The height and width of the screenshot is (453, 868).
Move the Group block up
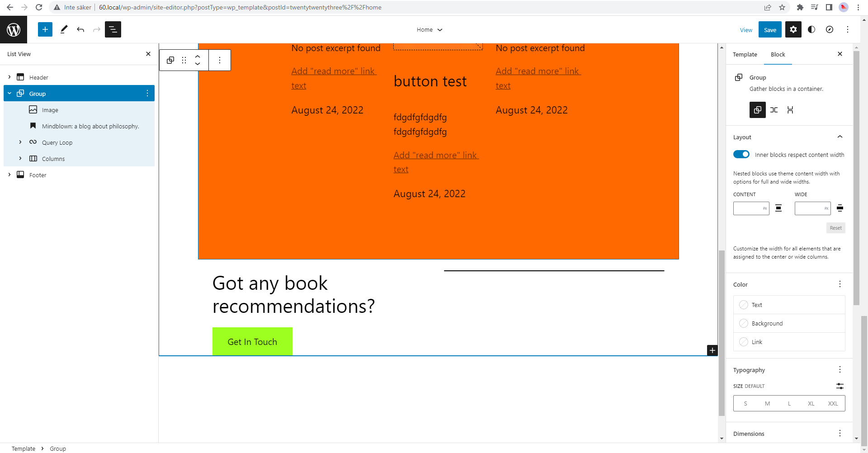[x=198, y=57]
